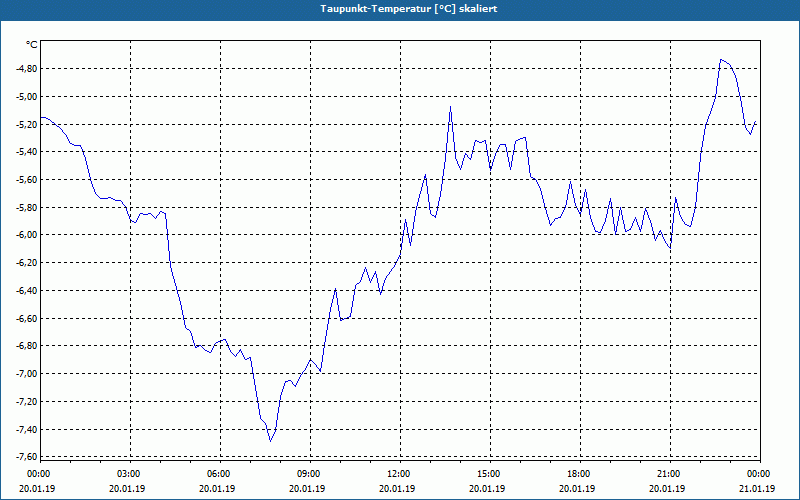Click the -6,40 y-axis value
This screenshot has height=500, width=800.
(x=27, y=291)
